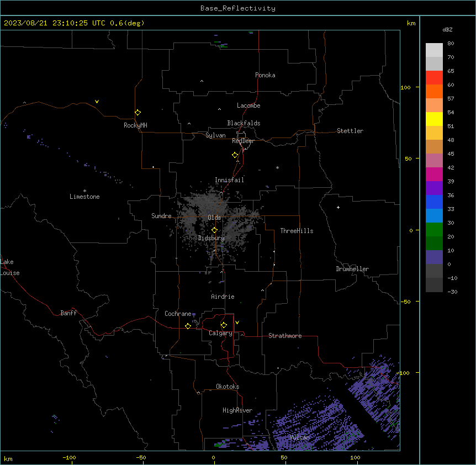This screenshot has height=465, width=476.
Task: Click the Innisfail town label
Action: [229, 180]
